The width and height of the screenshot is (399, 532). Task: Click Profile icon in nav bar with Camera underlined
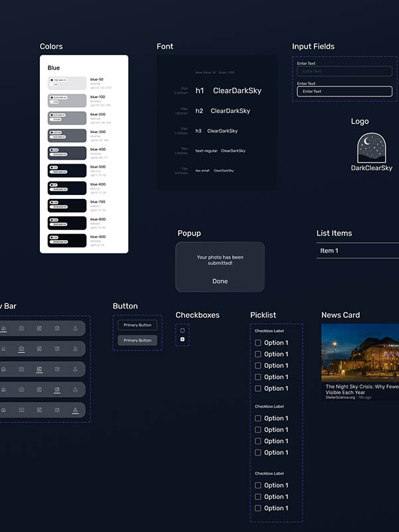coord(75,348)
